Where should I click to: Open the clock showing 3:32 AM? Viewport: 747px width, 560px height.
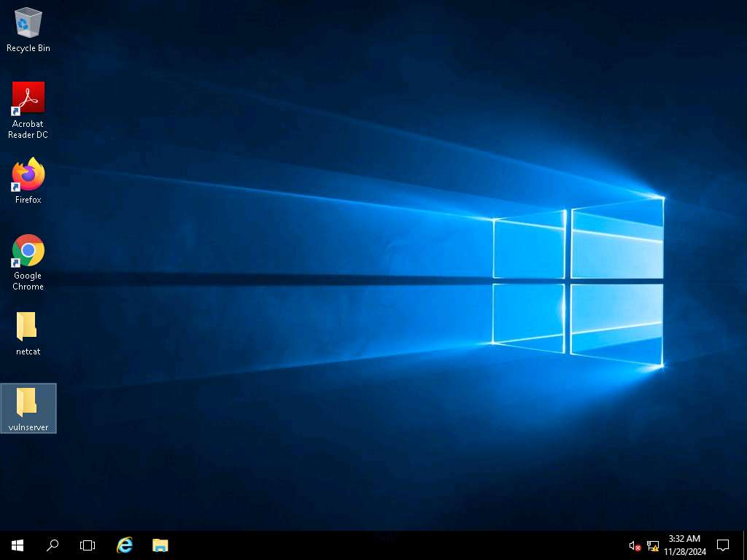coord(684,545)
